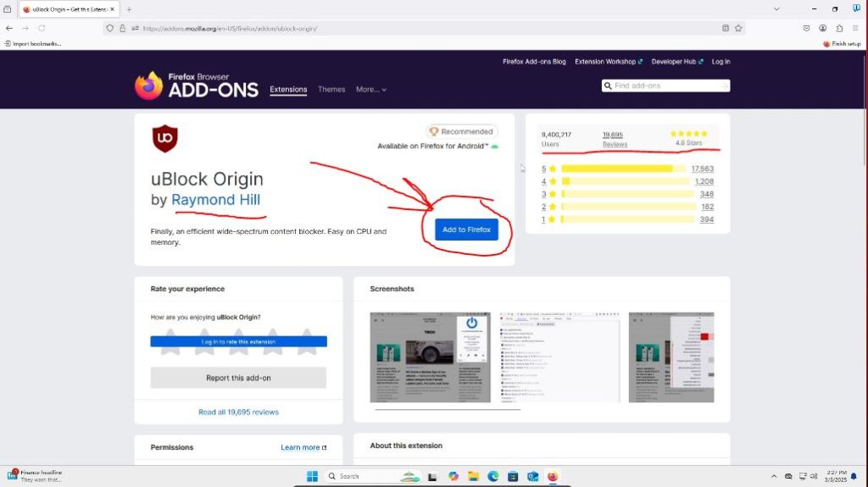Open clock showing 3/3/2025 in taskbar
868x487 pixels.
tap(835, 476)
